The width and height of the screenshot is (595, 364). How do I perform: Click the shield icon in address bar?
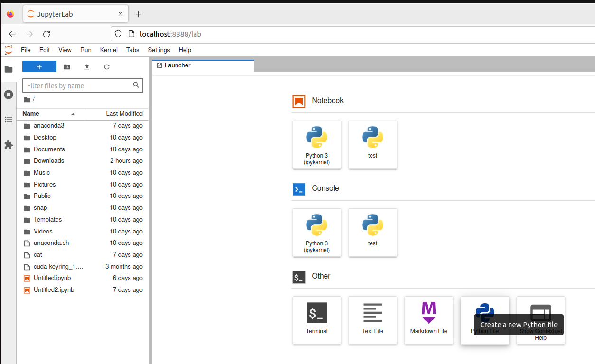pos(119,34)
